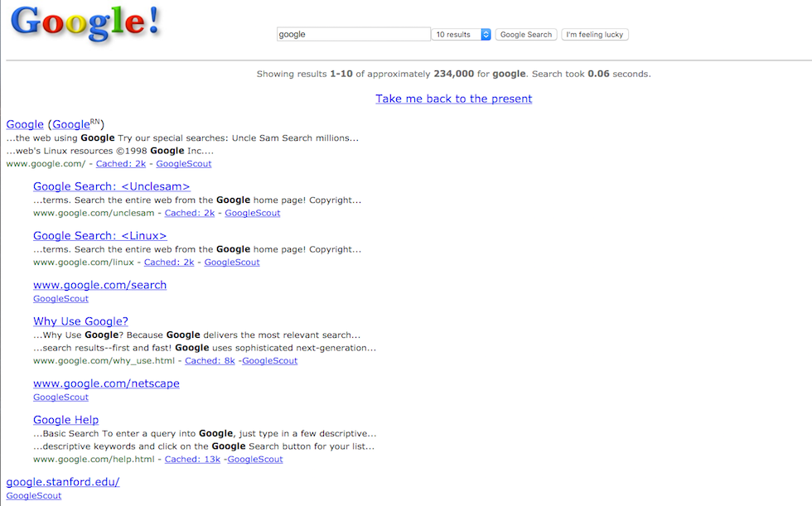
Task: View Cached 2k for www.google.com/
Action: [x=121, y=164]
